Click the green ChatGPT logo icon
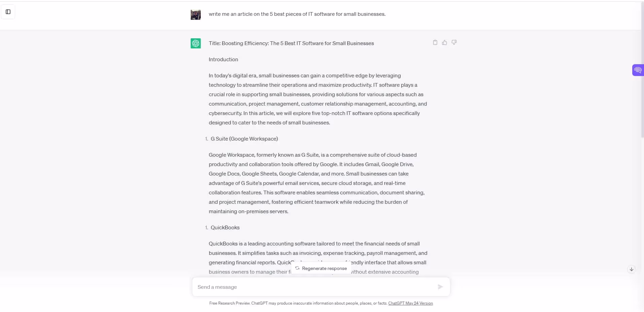This screenshot has height=312, width=644. (195, 43)
